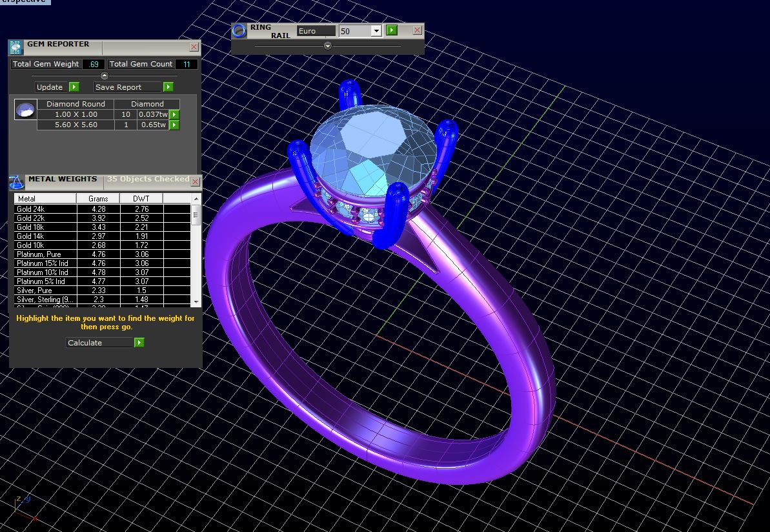
Task: Click the Calculate green go arrow
Action: pyautogui.click(x=139, y=342)
